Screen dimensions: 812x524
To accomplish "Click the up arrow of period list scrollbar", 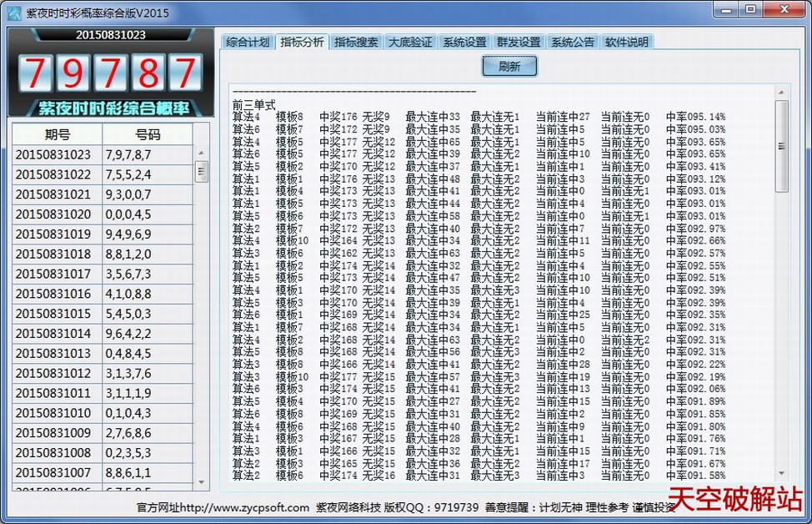I will (x=201, y=153).
